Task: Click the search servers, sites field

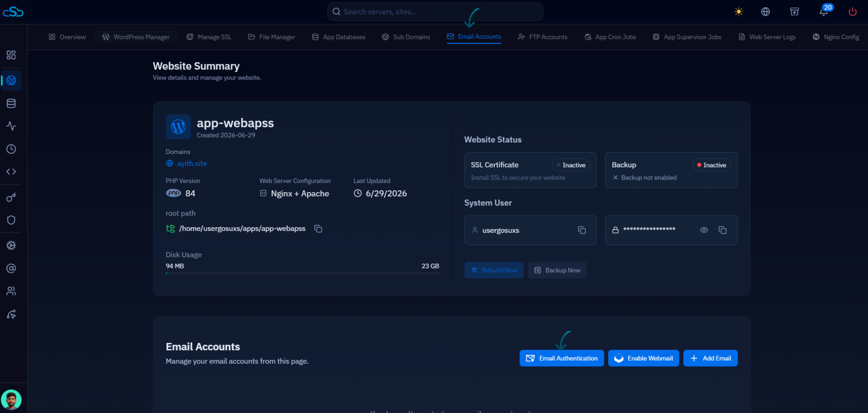Action: pos(435,12)
